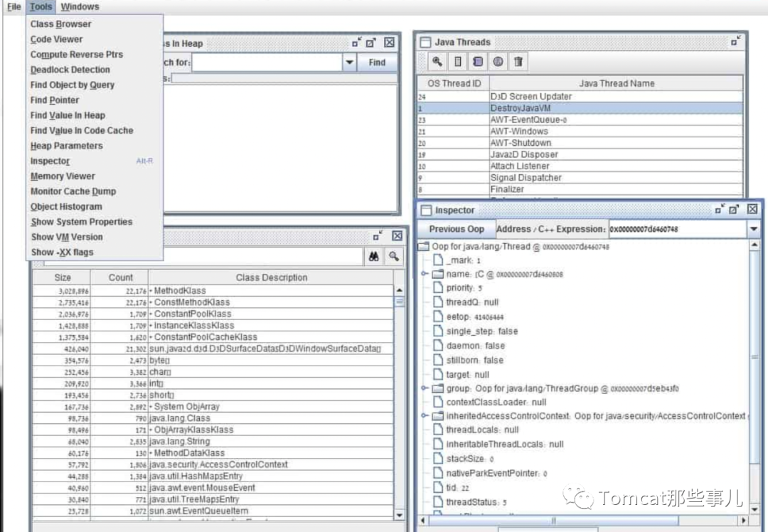Select the ConstantPoolKlass histogram row
Image resolution: width=768 pixels, height=532 pixels.
[x=213, y=314]
